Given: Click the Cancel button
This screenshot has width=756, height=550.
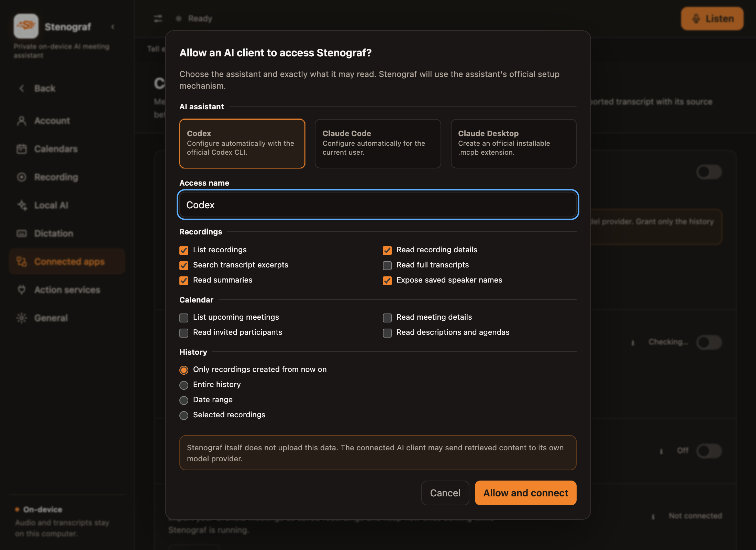Looking at the screenshot, I should (445, 493).
